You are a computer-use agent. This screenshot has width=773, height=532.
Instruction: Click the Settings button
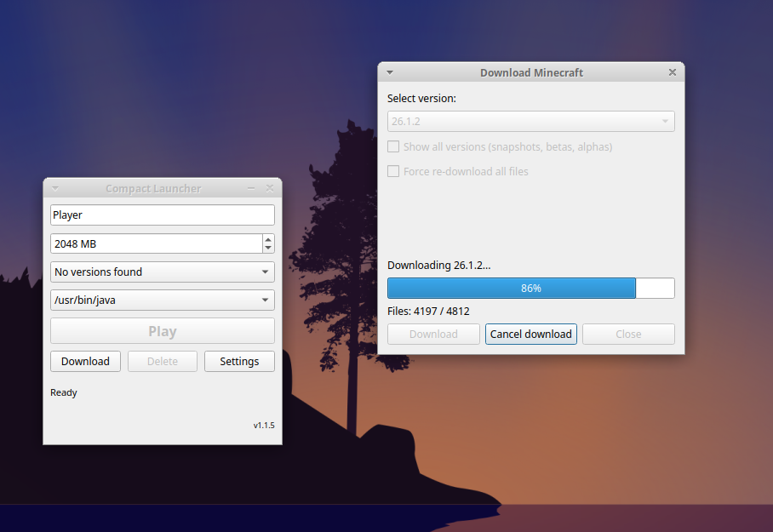239,362
